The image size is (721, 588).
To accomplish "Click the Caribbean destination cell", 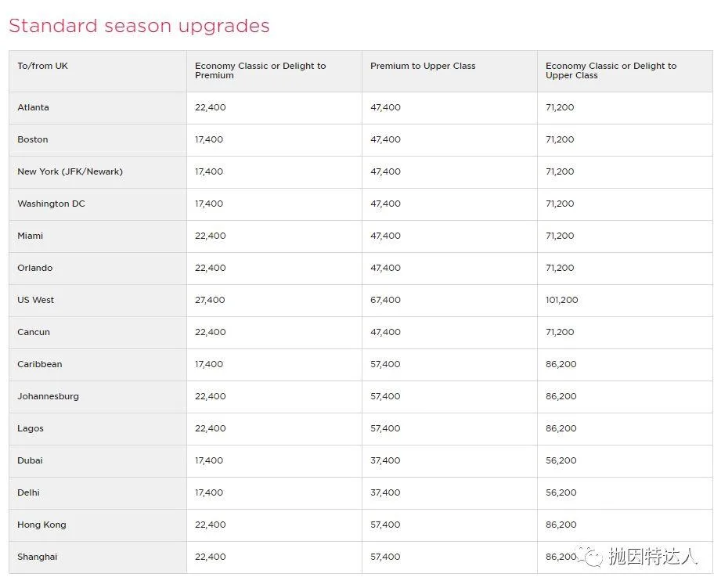I will (x=40, y=364).
